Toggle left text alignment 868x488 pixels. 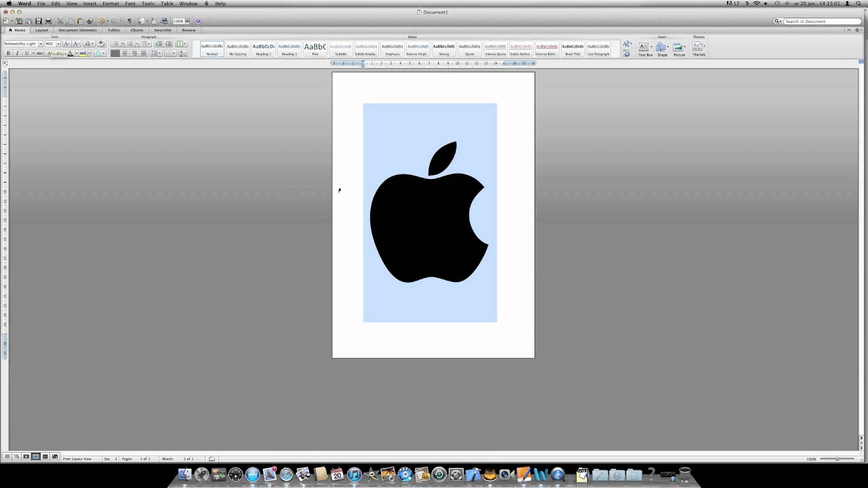point(115,53)
